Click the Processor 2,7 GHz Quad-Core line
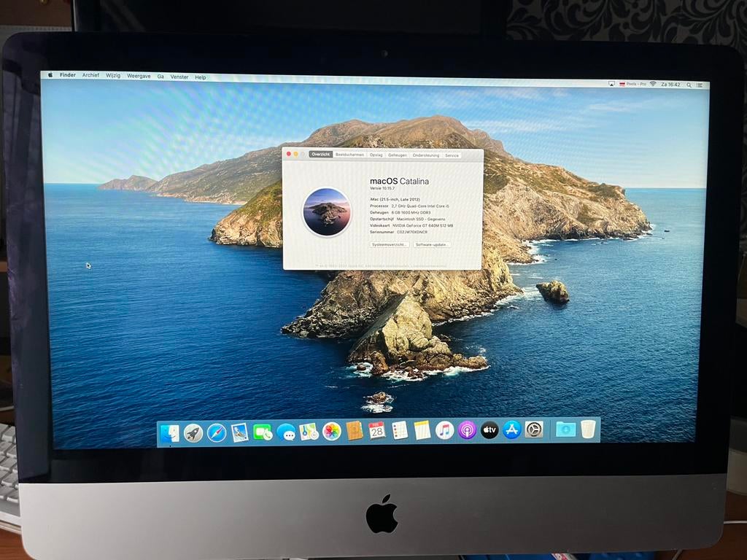The width and height of the screenshot is (747, 560). pos(409,206)
